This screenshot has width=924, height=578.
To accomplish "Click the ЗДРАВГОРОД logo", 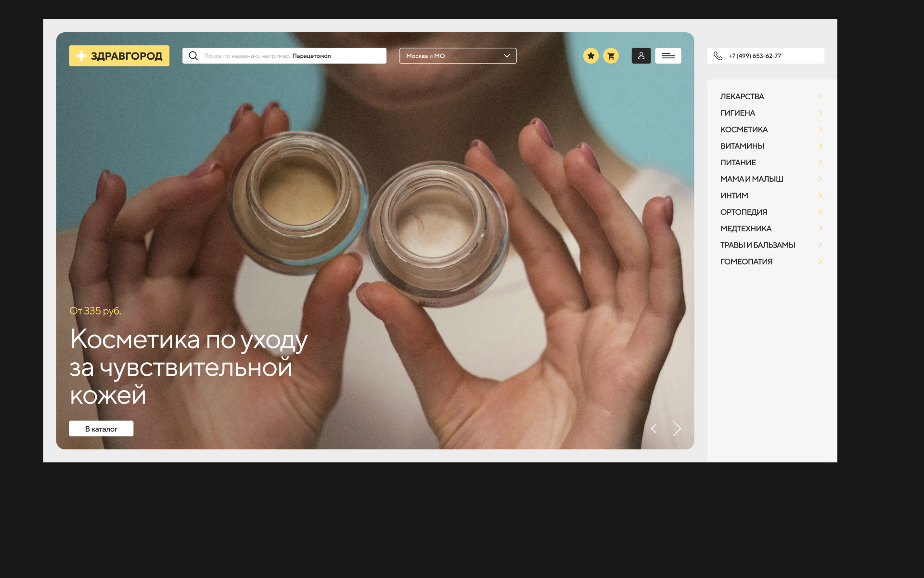I will 119,56.
